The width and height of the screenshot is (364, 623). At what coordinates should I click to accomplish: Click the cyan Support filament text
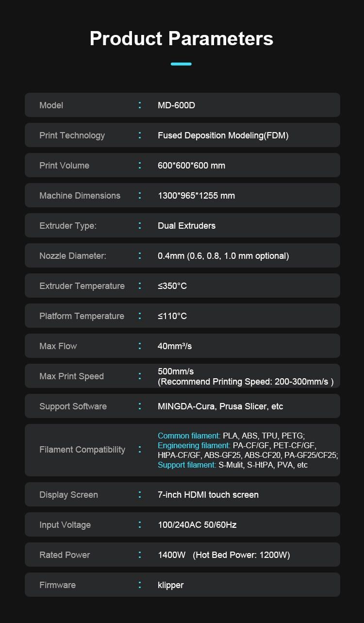pyautogui.click(x=187, y=465)
